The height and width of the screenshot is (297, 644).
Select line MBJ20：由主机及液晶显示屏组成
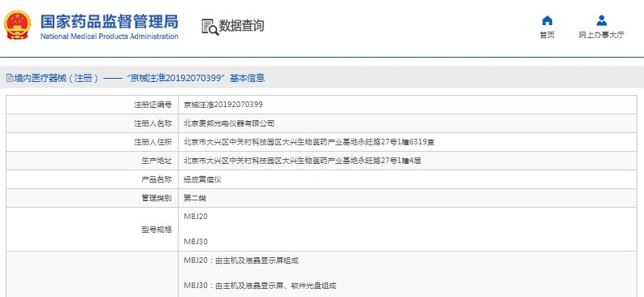pyautogui.click(x=241, y=261)
